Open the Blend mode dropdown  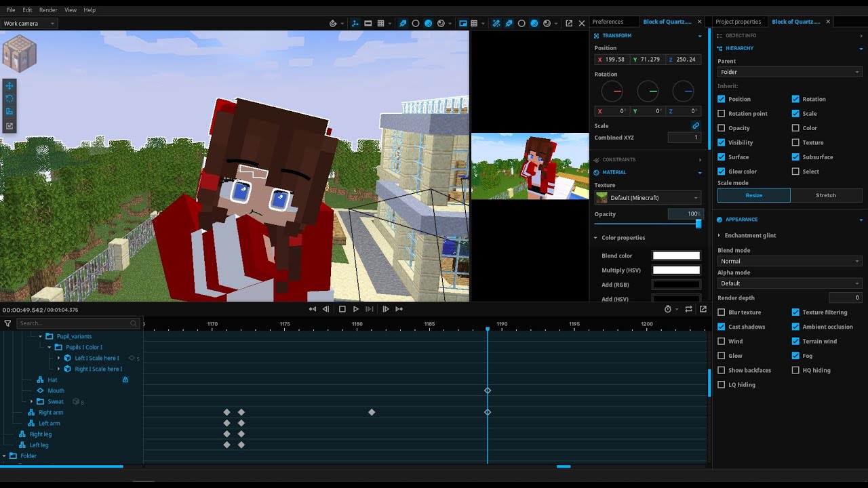(x=790, y=261)
